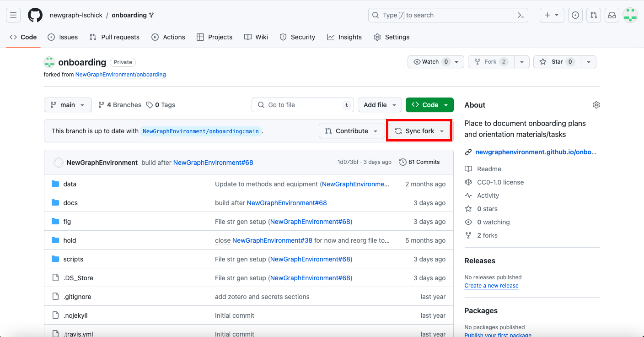This screenshot has width=644, height=337.
Task: Open the Watch notifications dropdown
Action: [x=436, y=62]
